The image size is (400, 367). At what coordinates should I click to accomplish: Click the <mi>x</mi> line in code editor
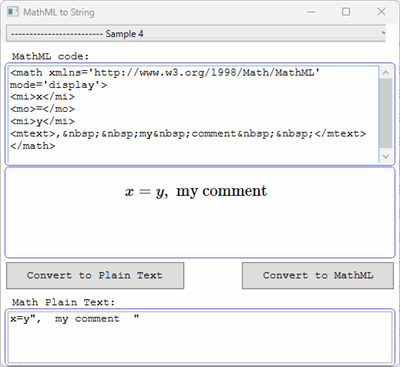(42, 97)
